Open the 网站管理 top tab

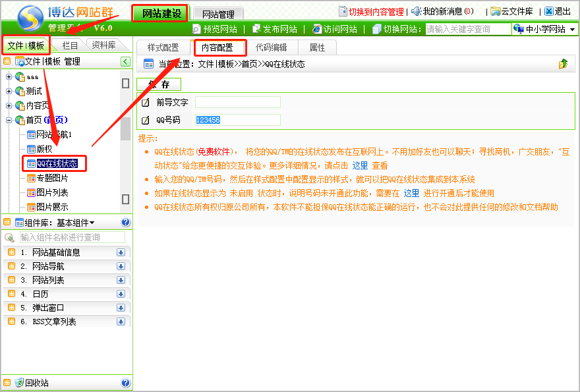tap(219, 14)
